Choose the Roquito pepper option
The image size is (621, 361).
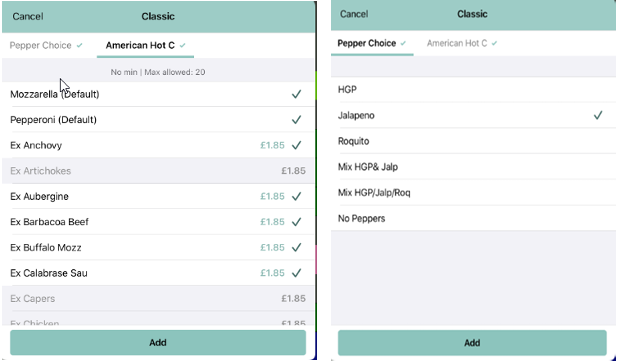tap(473, 141)
